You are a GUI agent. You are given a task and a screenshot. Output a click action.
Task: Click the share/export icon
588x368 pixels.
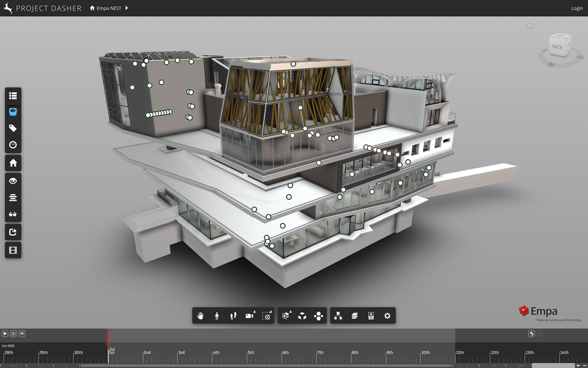(13, 232)
